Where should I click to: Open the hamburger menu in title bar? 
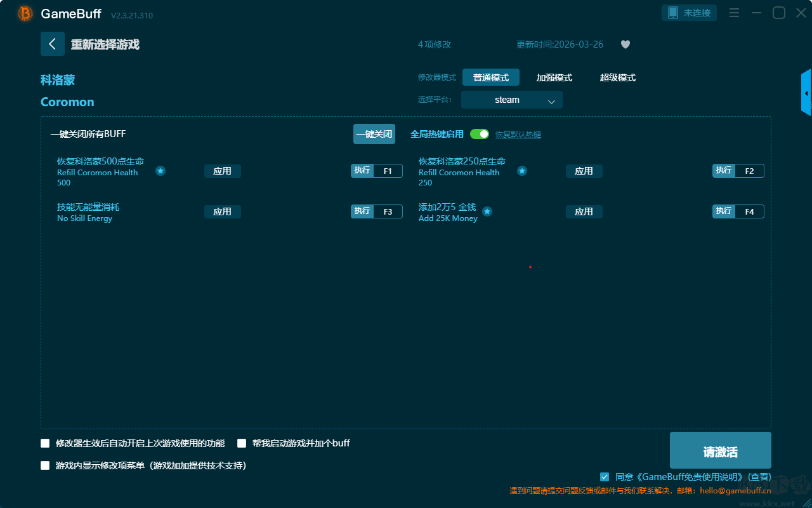[x=734, y=13]
